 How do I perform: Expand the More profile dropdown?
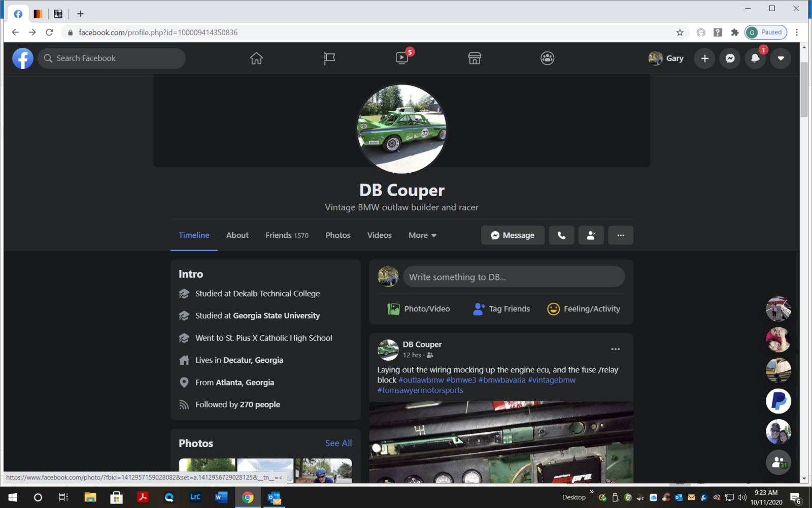pos(422,235)
